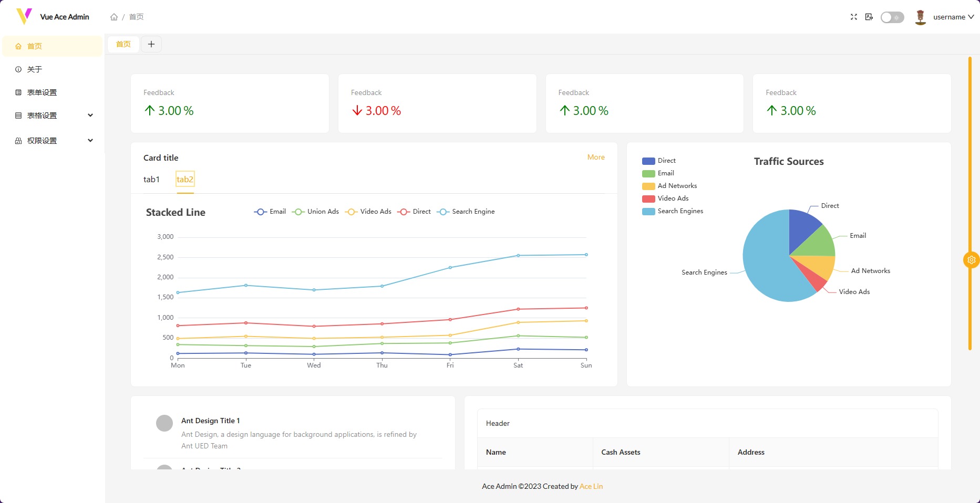The image size is (980, 503).
Task: Toggle Video Ads in Traffic Sources legend
Action: (x=665, y=198)
